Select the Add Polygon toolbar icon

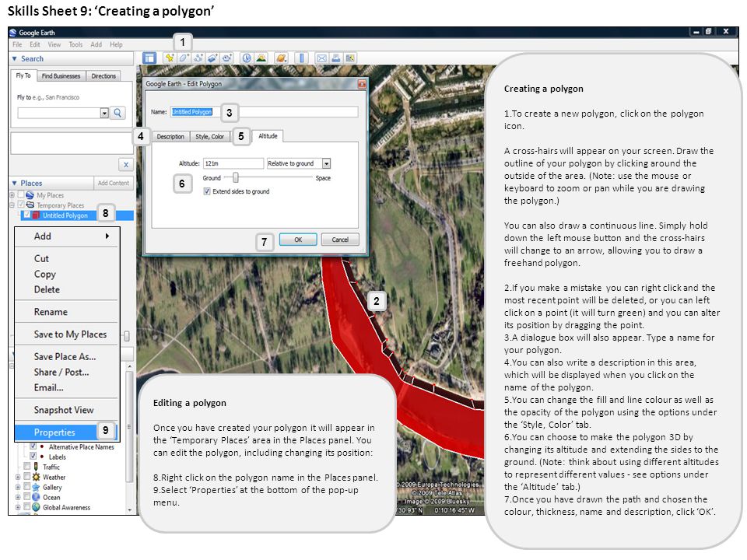click(184, 58)
